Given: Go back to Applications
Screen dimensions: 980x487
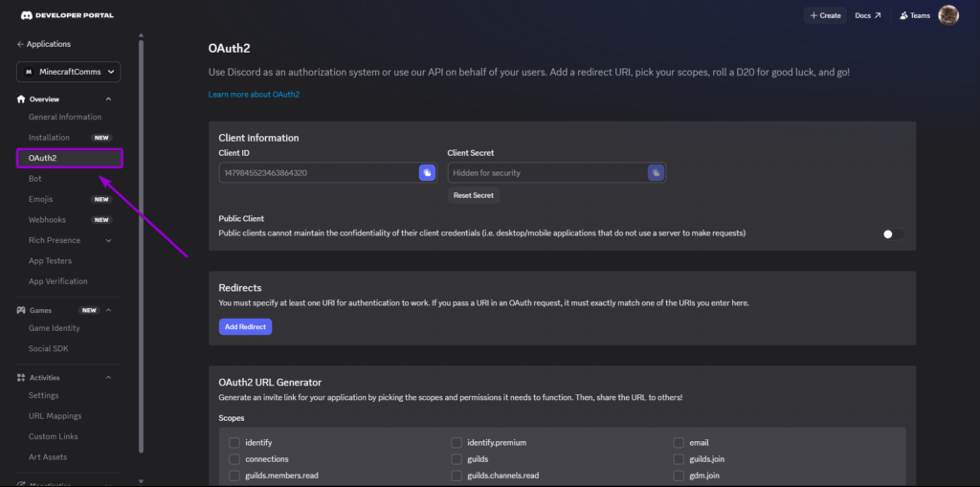Looking at the screenshot, I should pos(44,44).
